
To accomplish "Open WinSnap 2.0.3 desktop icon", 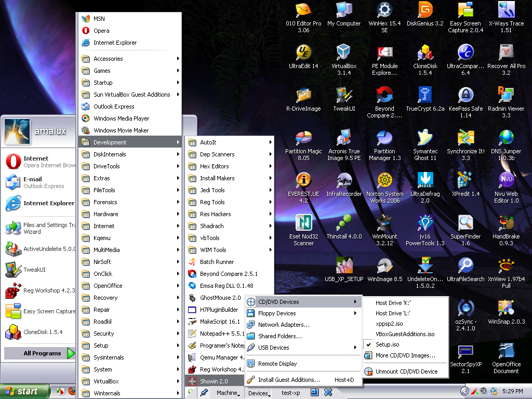I will (x=506, y=312).
